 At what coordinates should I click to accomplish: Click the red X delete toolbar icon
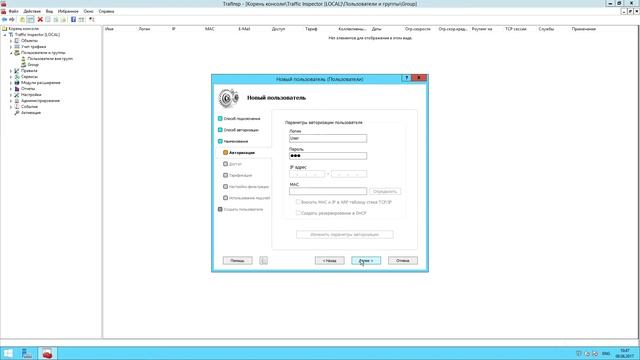point(40,20)
